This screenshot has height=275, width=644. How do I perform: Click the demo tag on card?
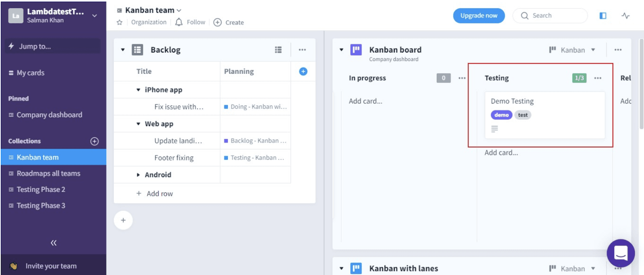click(x=502, y=115)
